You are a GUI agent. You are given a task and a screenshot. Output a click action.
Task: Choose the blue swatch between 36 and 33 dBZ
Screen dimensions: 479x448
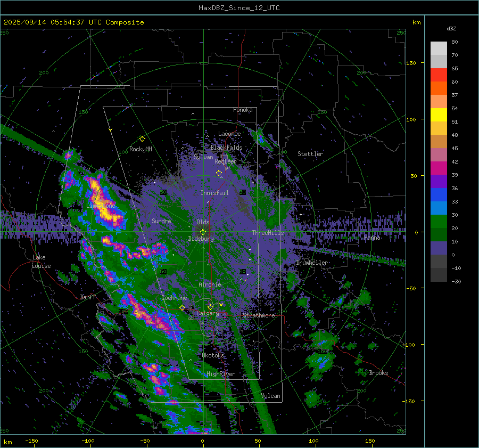(439, 195)
